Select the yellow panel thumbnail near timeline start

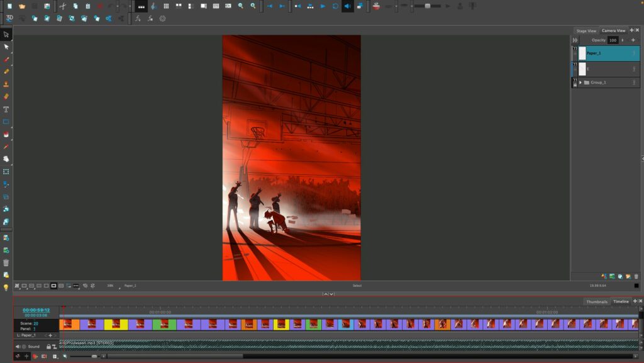click(116, 325)
